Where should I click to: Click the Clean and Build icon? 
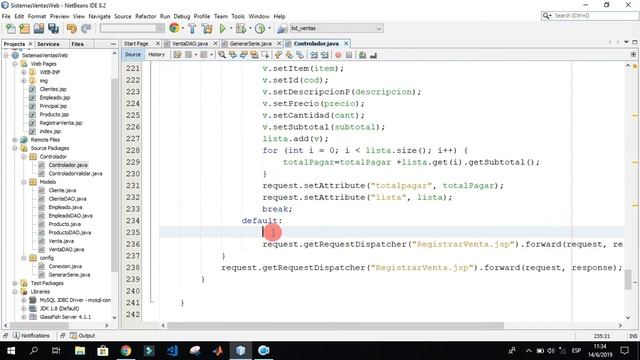207,29
